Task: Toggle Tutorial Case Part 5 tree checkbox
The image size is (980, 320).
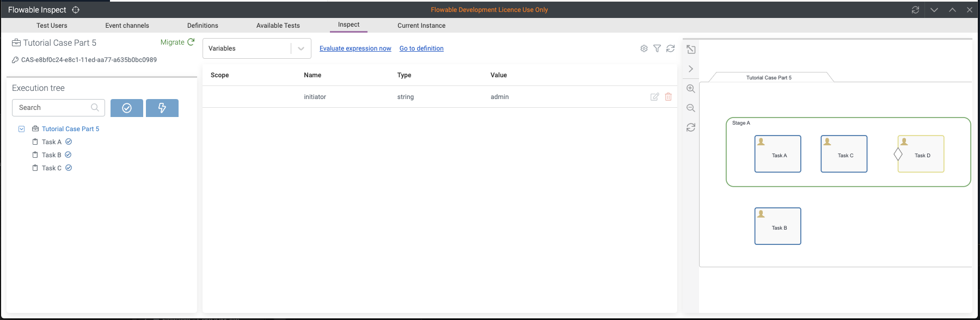Action: [22, 129]
